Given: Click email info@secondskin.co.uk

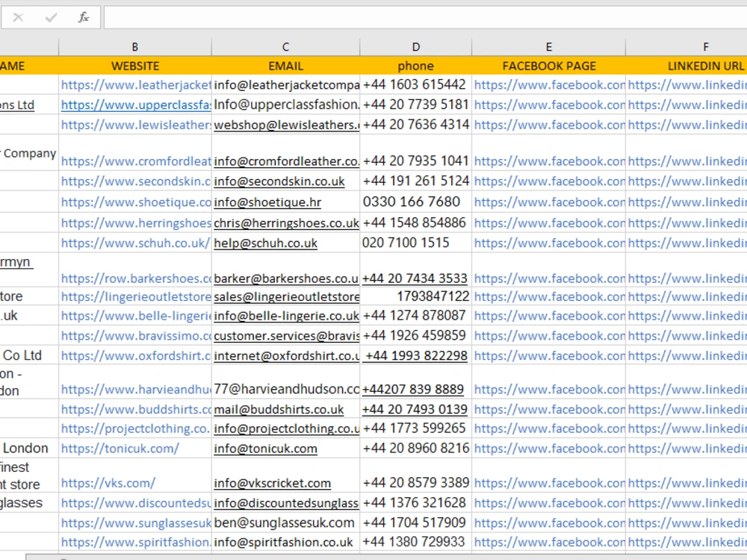Looking at the screenshot, I should tap(279, 181).
